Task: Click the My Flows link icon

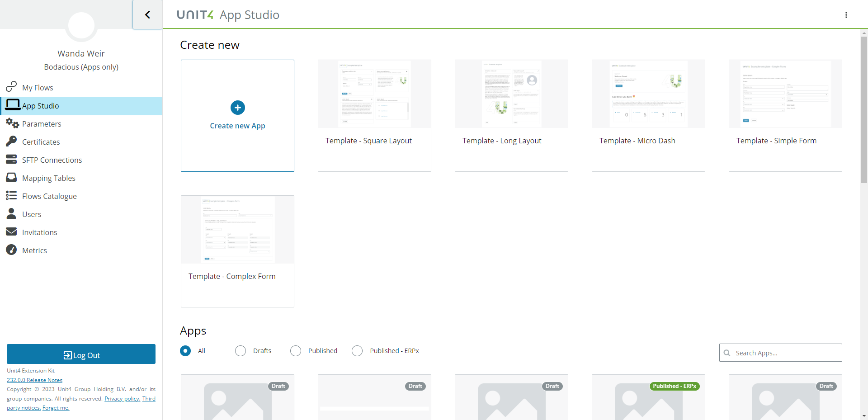Action: [11, 87]
